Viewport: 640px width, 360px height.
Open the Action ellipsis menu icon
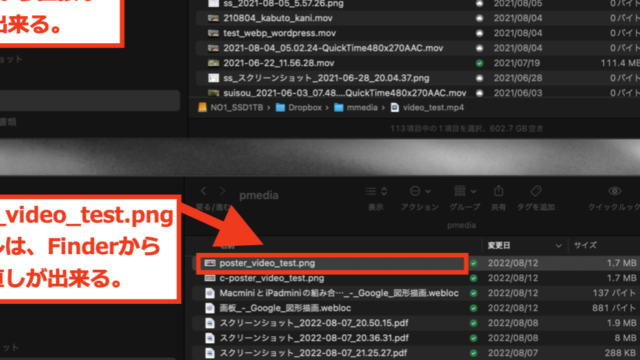[420, 191]
